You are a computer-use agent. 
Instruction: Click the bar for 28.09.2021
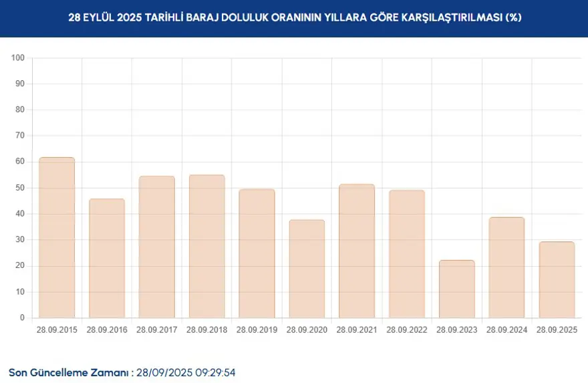(x=357, y=251)
